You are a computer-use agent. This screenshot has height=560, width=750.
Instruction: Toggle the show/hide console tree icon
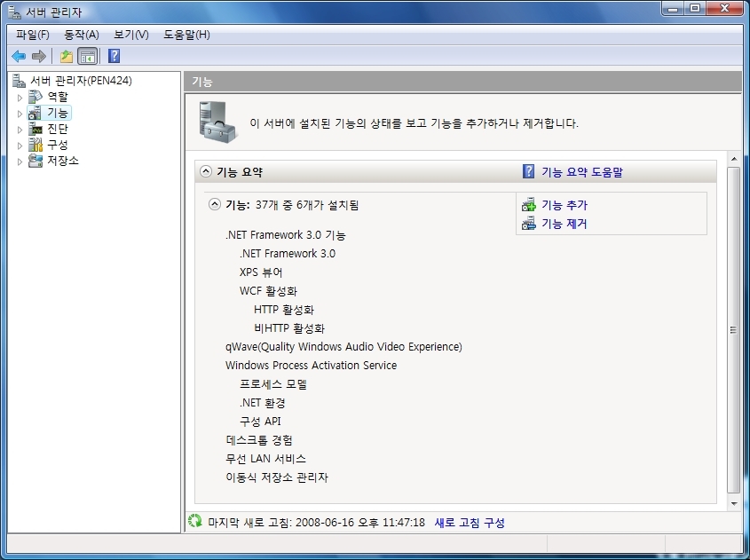point(88,57)
